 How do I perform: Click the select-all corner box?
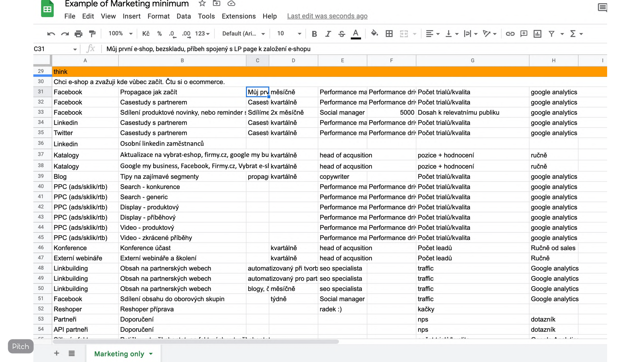(x=43, y=60)
